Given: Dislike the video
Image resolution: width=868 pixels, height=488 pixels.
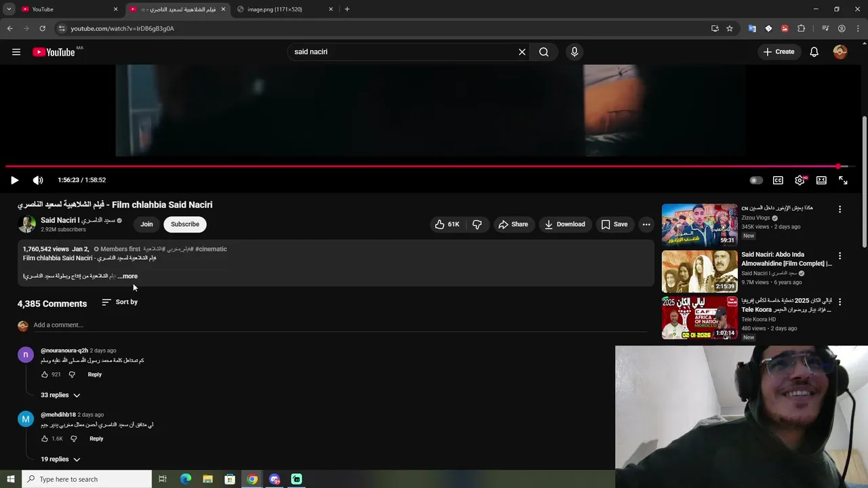Looking at the screenshot, I should (x=477, y=224).
